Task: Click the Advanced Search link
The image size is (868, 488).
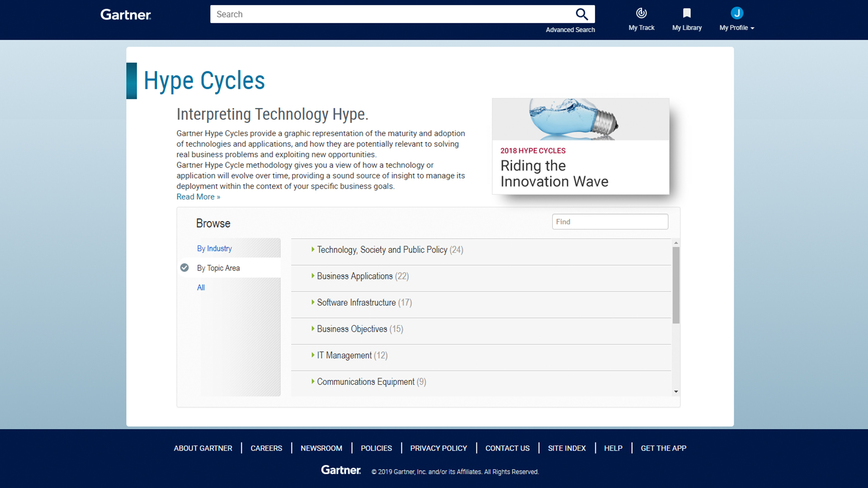Action: tap(570, 30)
